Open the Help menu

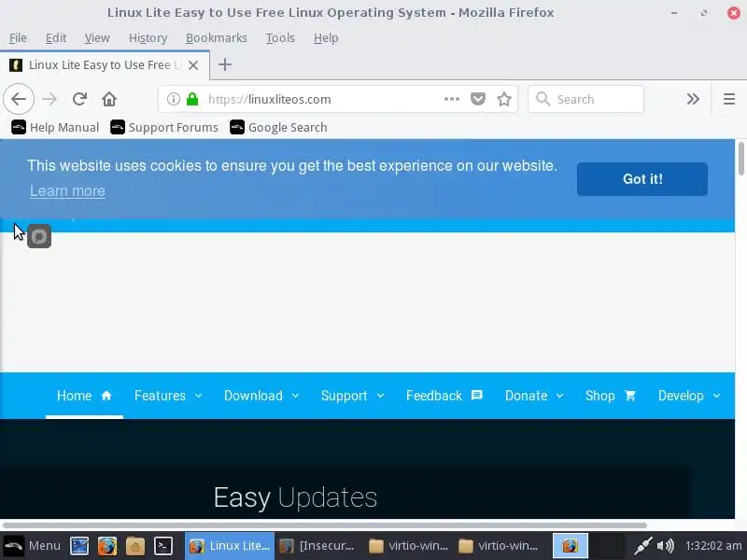click(326, 37)
